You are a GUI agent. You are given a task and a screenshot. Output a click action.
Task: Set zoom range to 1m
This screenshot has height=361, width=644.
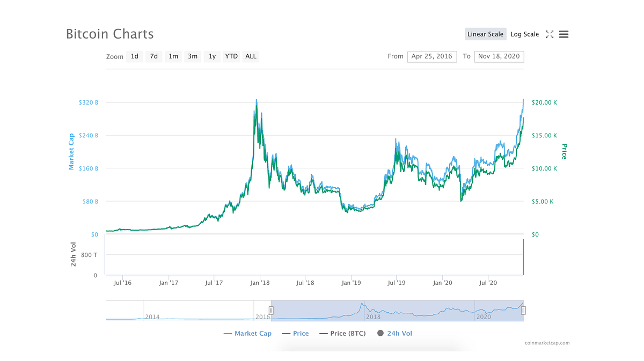coord(173,56)
